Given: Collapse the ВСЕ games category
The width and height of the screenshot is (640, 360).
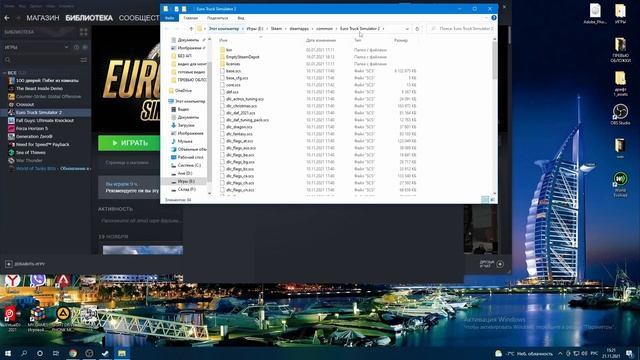Looking at the screenshot, I should coord(5,73).
